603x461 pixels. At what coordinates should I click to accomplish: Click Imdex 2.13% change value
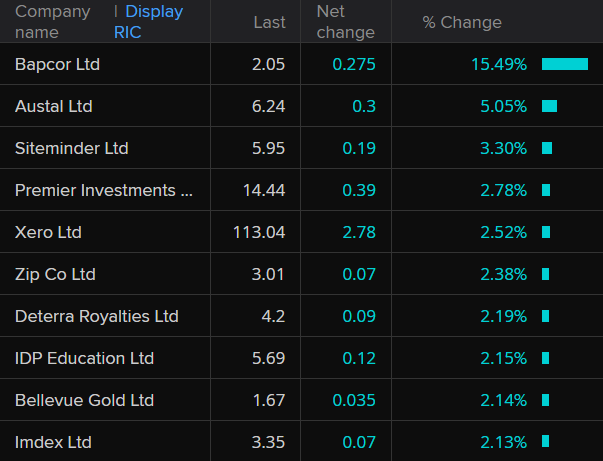[x=503, y=442]
